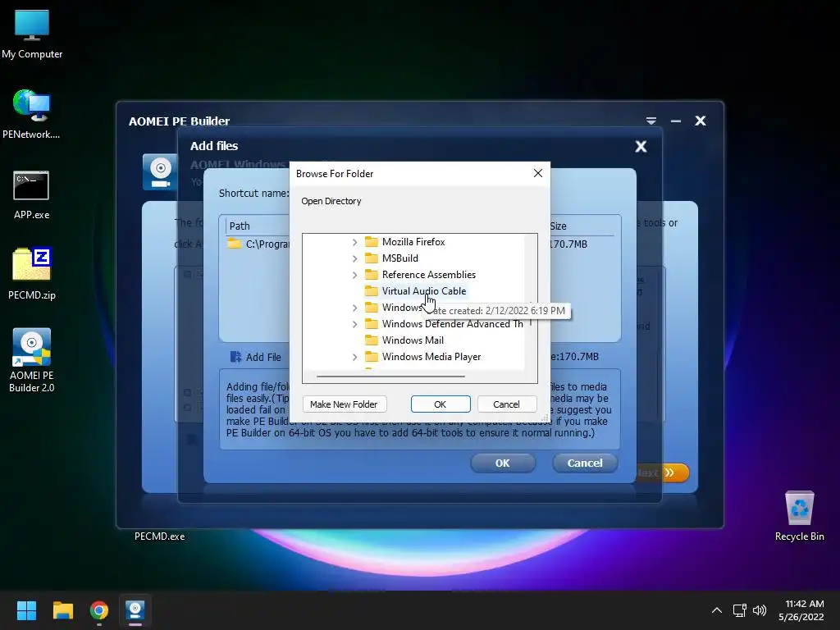Click the 170.7MB size cell
The height and width of the screenshot is (630, 840).
568,244
